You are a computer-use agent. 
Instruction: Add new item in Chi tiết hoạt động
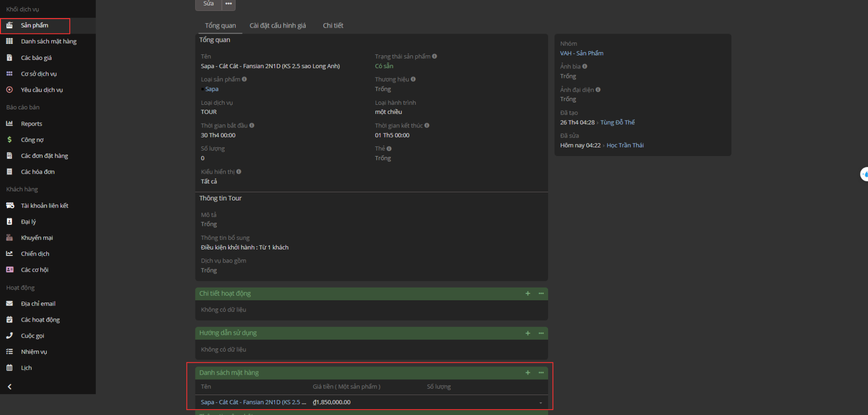(x=528, y=293)
